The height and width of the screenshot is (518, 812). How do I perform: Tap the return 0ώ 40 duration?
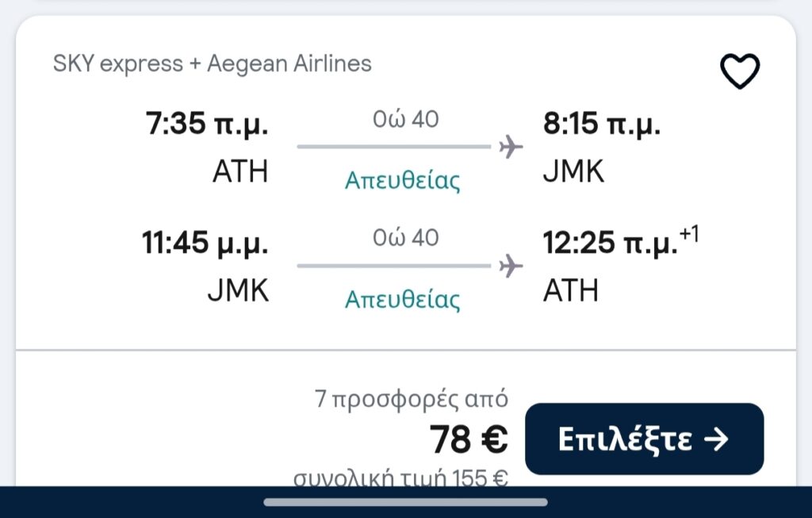pos(406,237)
